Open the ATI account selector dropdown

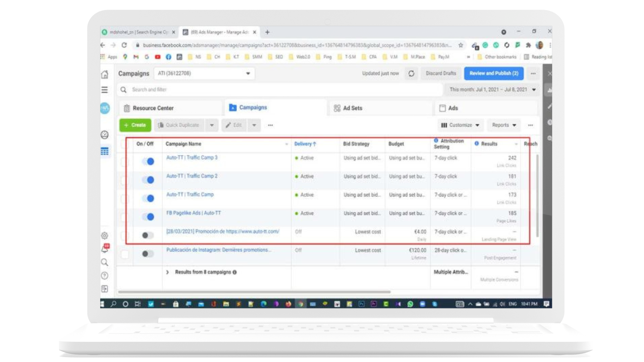click(204, 73)
